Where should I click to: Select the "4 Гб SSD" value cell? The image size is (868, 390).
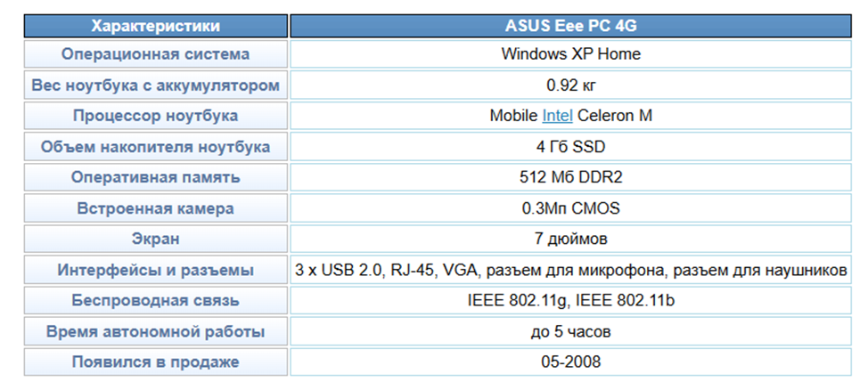click(570, 147)
